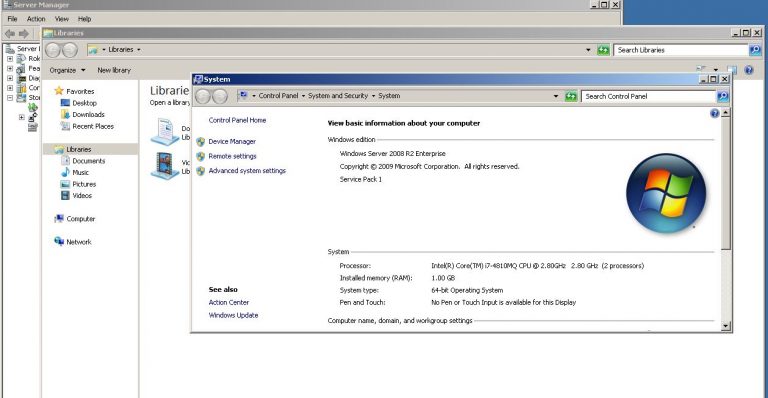Screen dimensions: 768x398
Task: Click "64-bit Operating System" value
Action: click(x=467, y=290)
